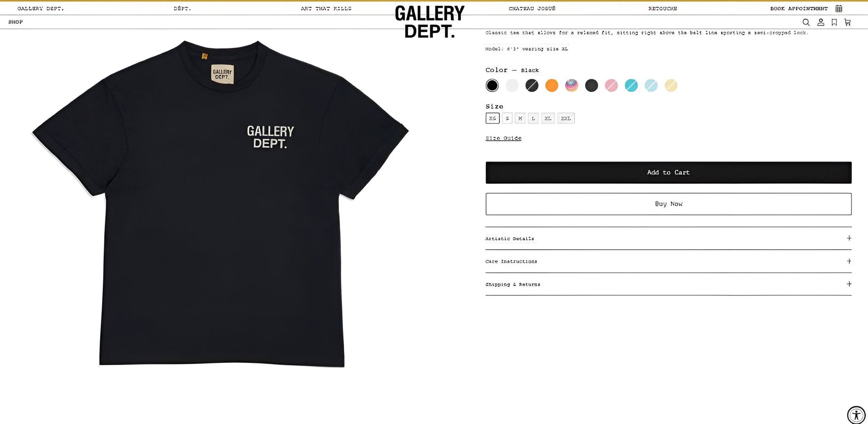Select size XS option

(492, 118)
